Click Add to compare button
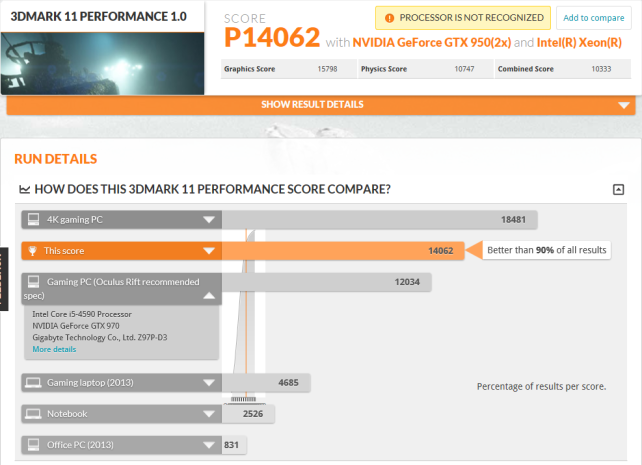 594,18
